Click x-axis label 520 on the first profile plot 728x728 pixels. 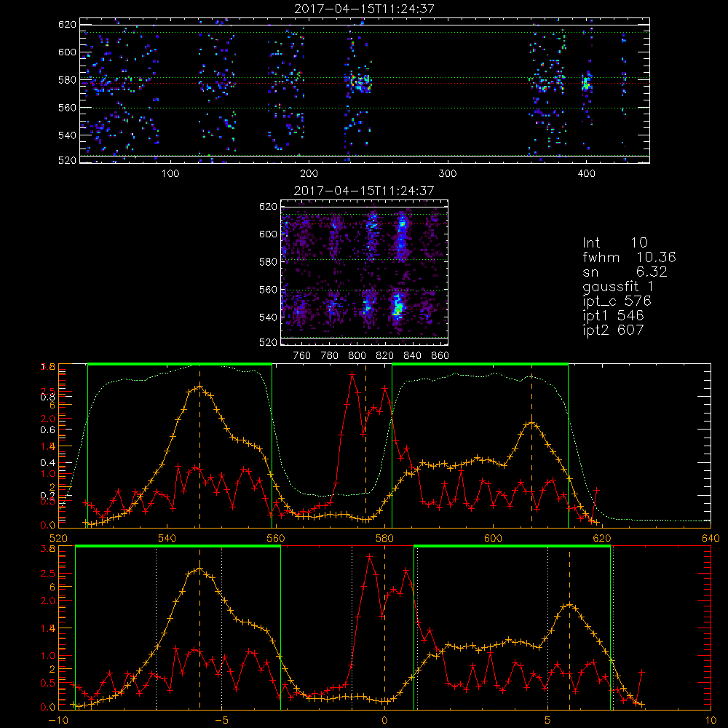[x=58, y=539]
